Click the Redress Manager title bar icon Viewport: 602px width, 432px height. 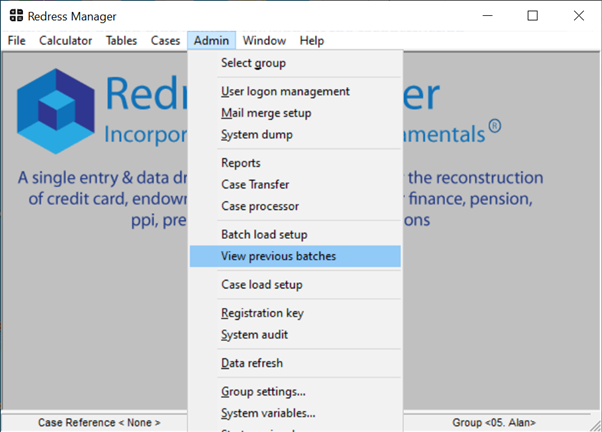(16, 16)
